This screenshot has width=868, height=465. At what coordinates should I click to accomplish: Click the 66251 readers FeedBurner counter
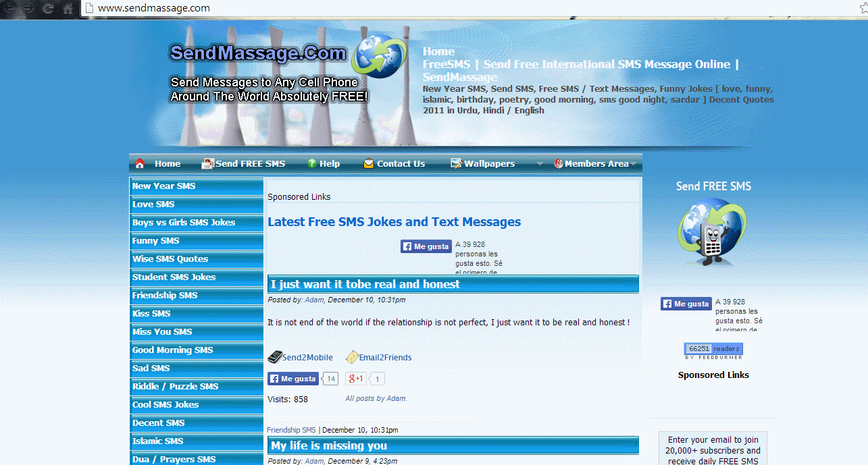pyautogui.click(x=713, y=348)
